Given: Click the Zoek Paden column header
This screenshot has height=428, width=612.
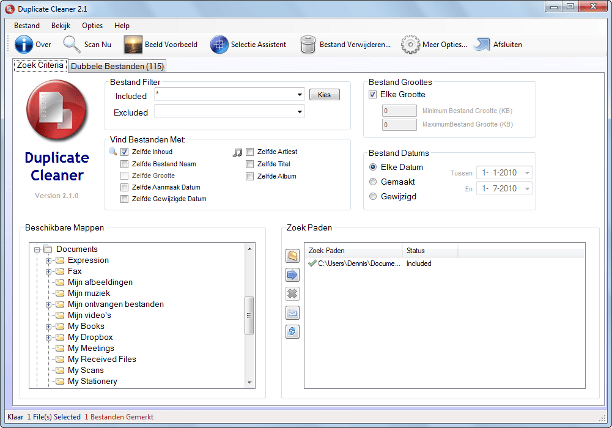Looking at the screenshot, I should point(354,250).
